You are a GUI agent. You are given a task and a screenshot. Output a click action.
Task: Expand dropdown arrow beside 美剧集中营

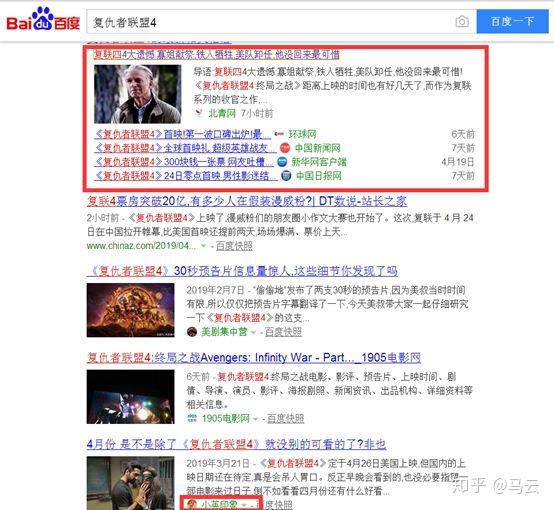tap(253, 332)
